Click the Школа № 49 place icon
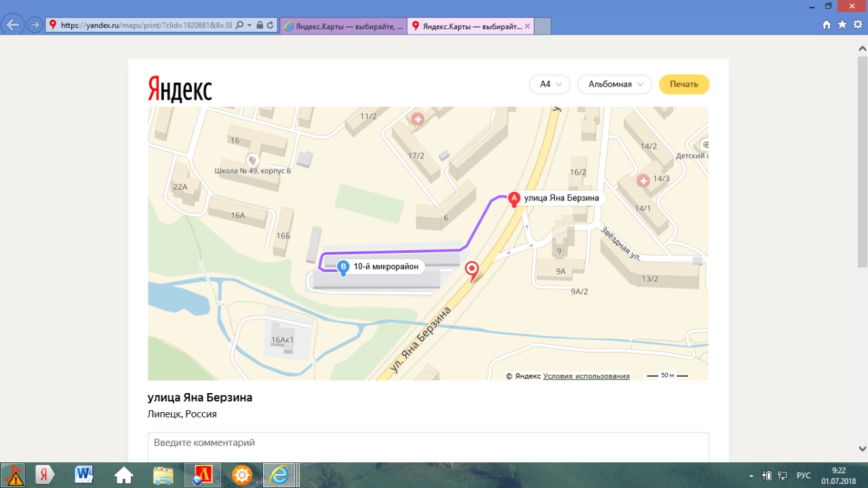Viewport: 868px width, 488px height. 252,160
